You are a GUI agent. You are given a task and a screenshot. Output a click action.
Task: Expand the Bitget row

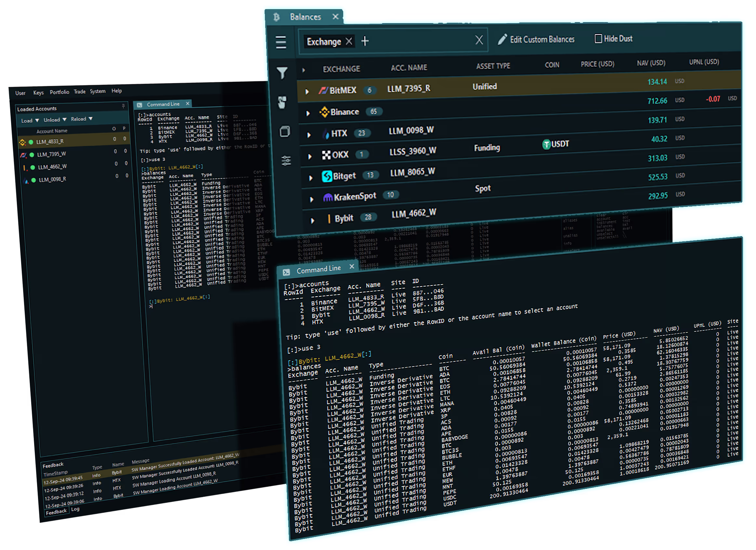click(x=311, y=178)
